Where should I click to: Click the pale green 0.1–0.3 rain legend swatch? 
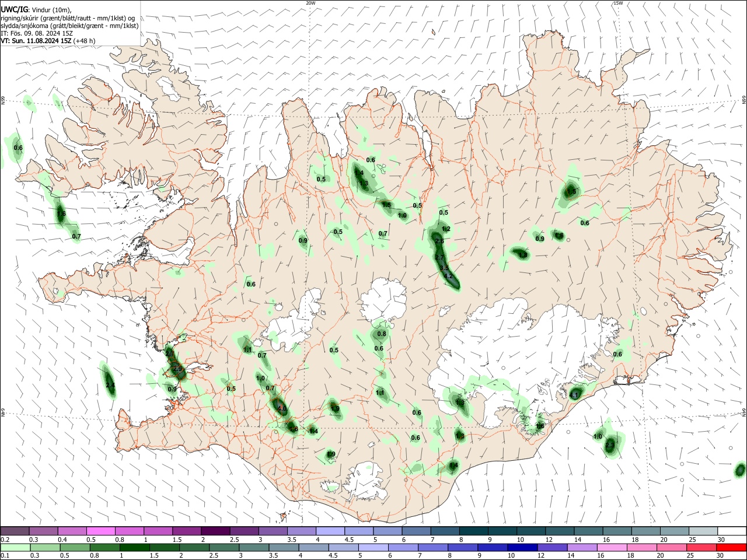tap(15, 548)
